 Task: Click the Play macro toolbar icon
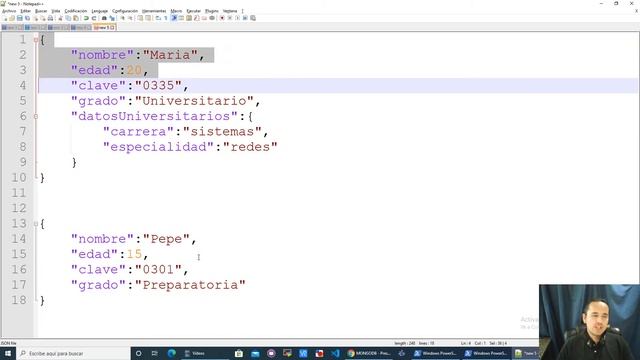237,18
